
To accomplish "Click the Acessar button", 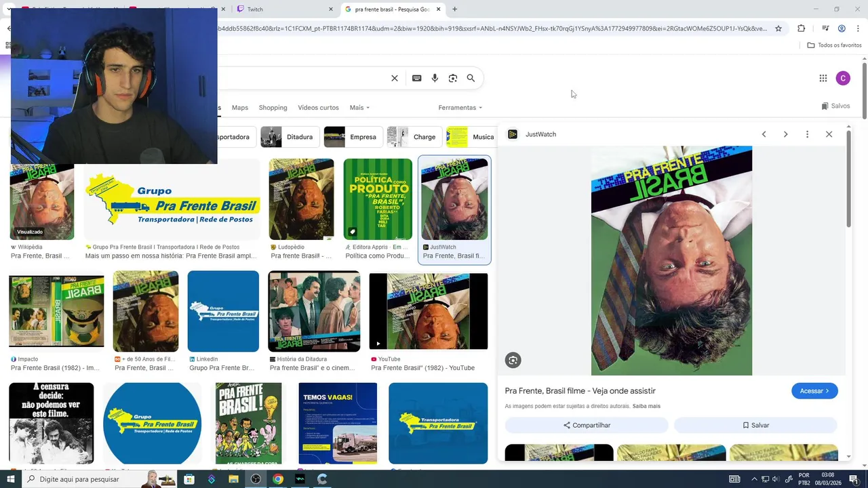I will click(814, 391).
